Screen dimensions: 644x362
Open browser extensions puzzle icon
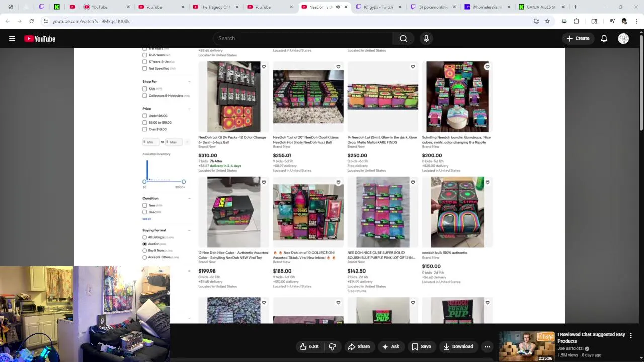click(x=577, y=21)
